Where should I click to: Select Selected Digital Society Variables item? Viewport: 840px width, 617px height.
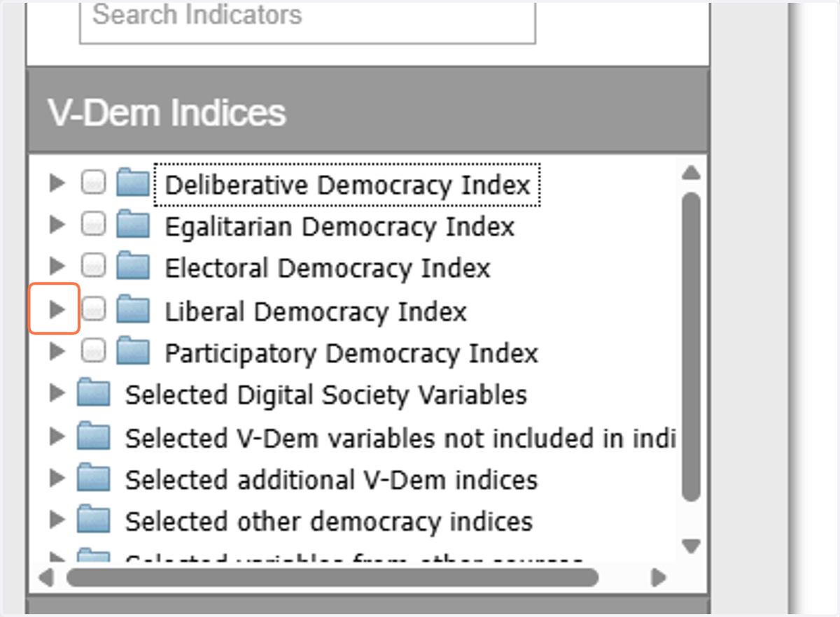tap(325, 395)
